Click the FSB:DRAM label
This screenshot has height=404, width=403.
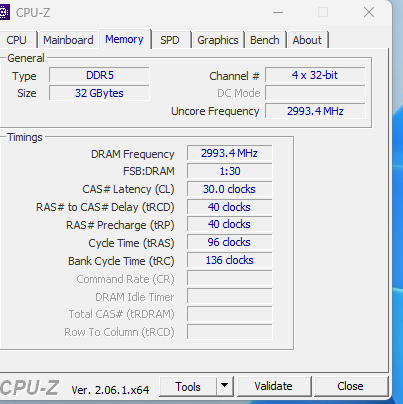click(149, 171)
